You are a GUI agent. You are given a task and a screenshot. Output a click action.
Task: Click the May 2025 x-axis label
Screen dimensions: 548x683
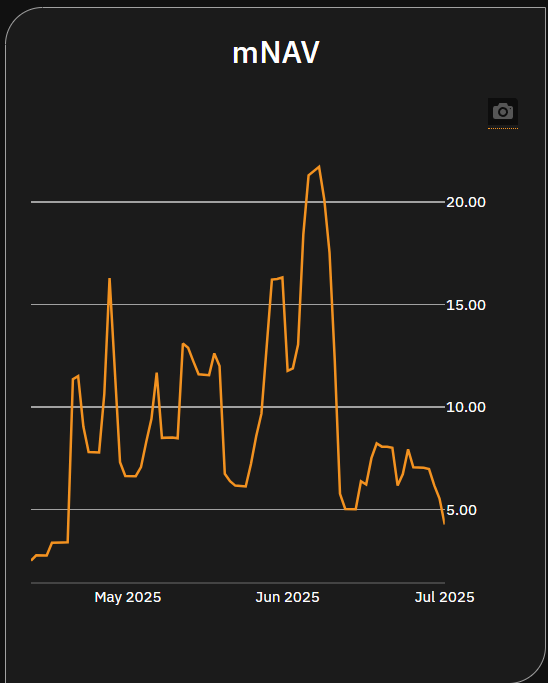128,597
